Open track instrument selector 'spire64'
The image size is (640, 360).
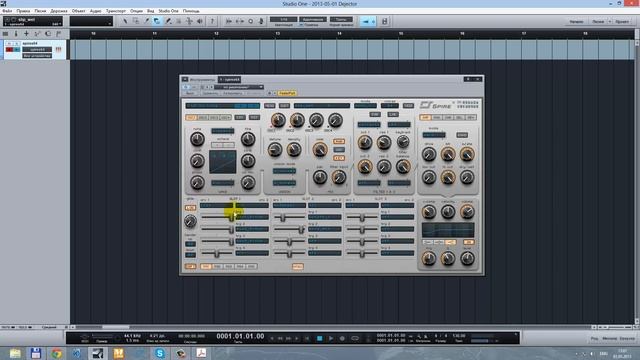37,49
